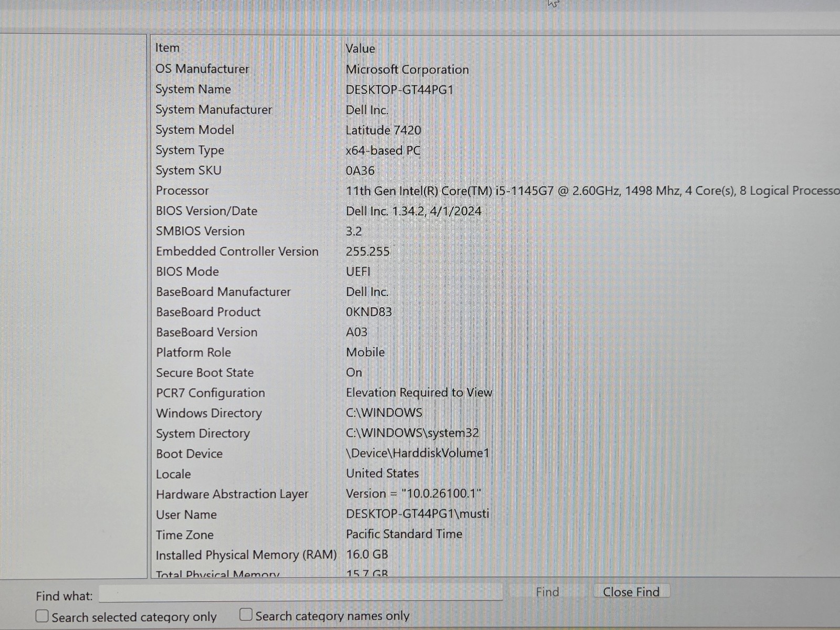Image resolution: width=840 pixels, height=630 pixels.
Task: Click the Close Find button
Action: (x=631, y=592)
